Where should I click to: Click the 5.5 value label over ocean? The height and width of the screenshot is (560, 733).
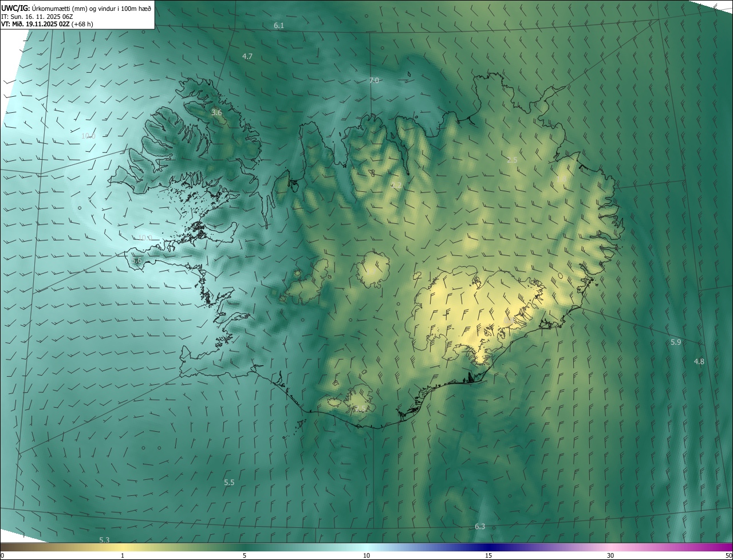click(x=229, y=482)
